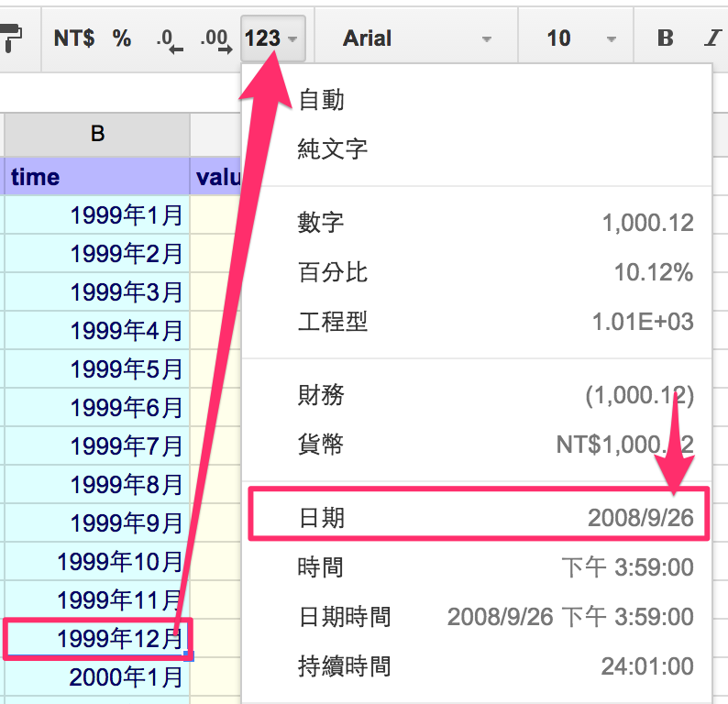This screenshot has width=728, height=704.
Task: Select 日期 date format
Action: click(479, 517)
